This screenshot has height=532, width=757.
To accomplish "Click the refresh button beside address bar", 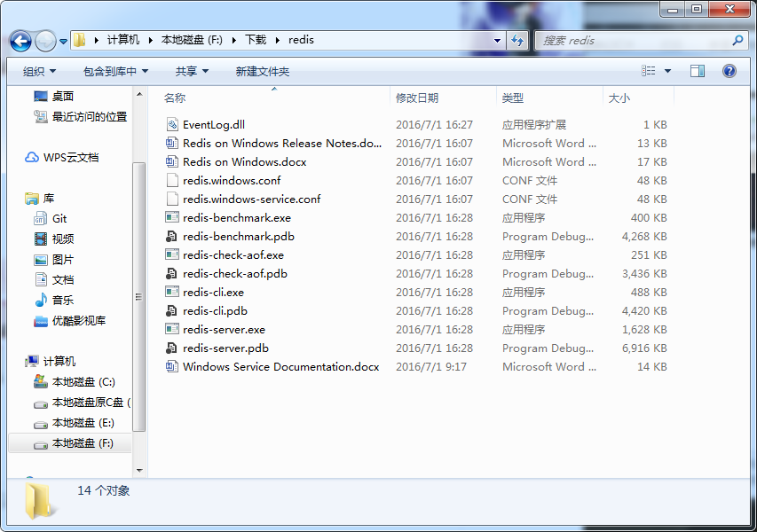I will pyautogui.click(x=517, y=41).
